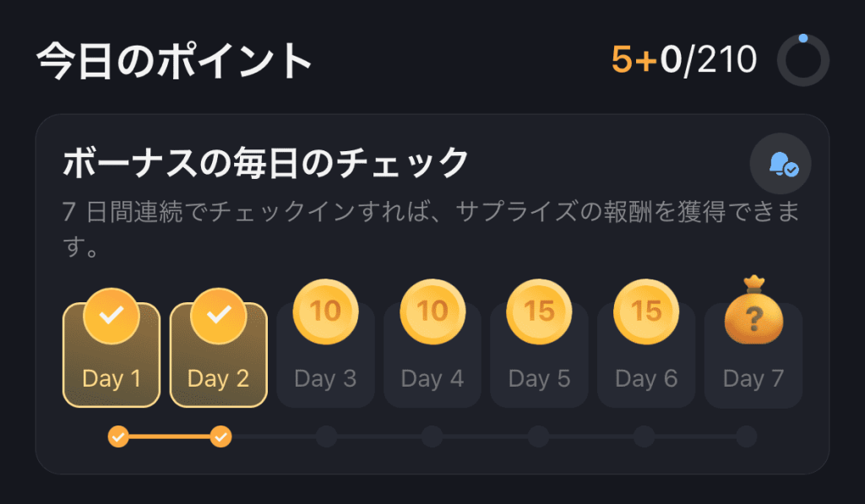Click the Day 3 timeline dot
Viewport: 865px width, 504px height.
(326, 436)
